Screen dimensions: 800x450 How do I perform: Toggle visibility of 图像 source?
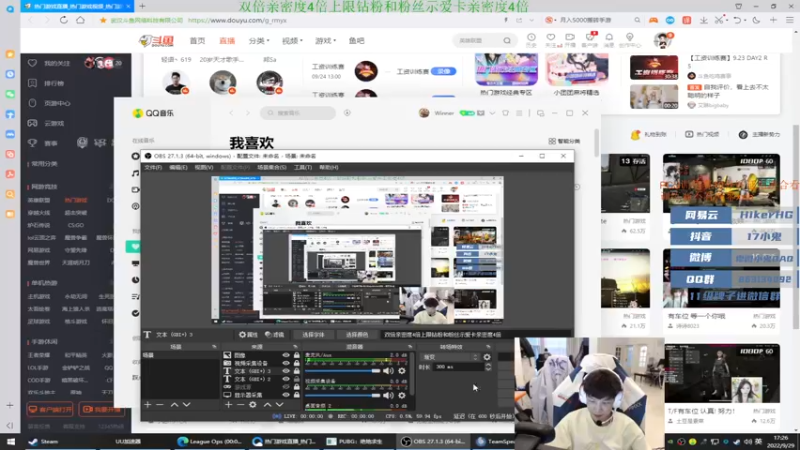point(286,355)
